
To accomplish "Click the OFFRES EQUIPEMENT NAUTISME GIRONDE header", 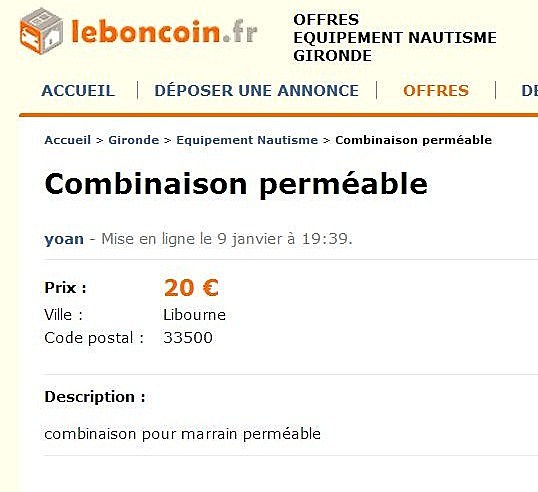I will click(395, 38).
